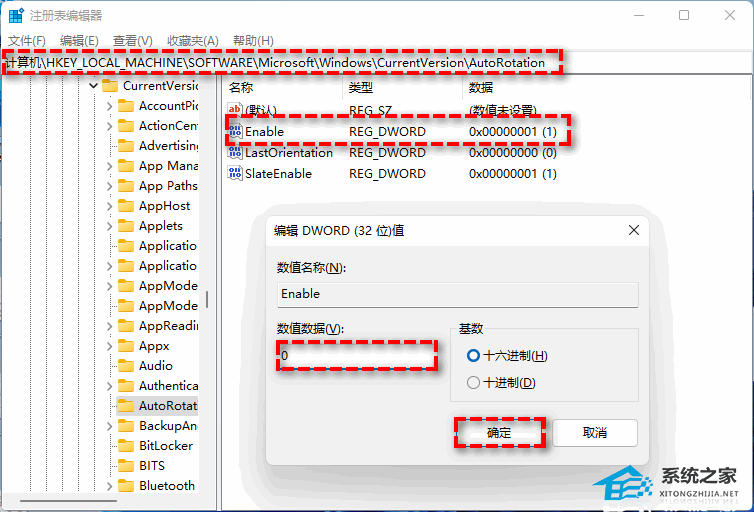
Task: Expand the AppHost tree node
Action: click(109, 206)
